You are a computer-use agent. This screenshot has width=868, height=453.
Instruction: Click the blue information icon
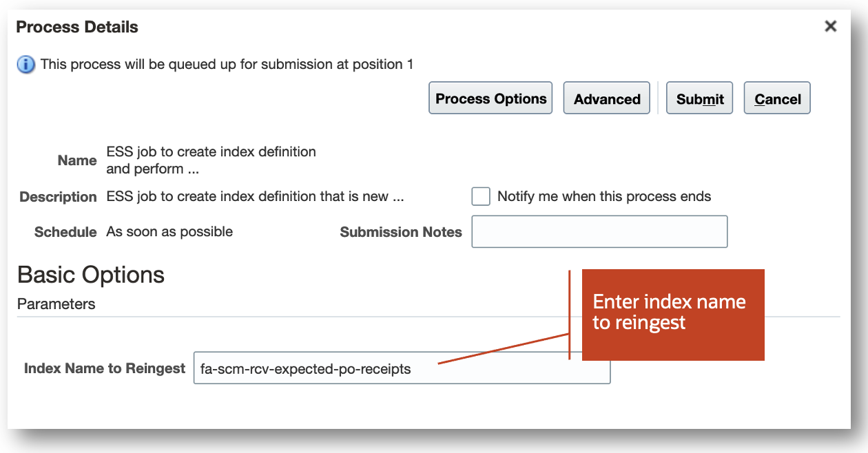point(26,65)
